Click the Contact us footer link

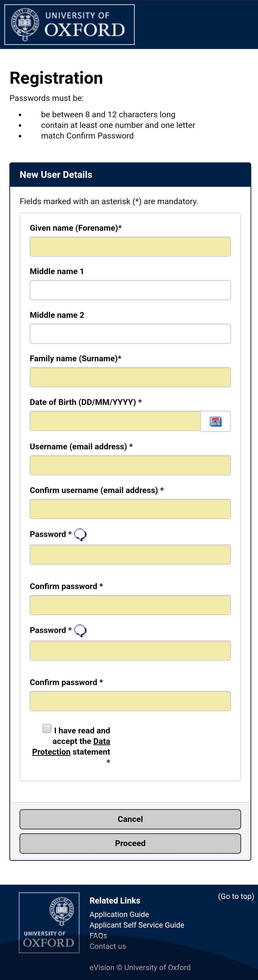pyautogui.click(x=107, y=946)
